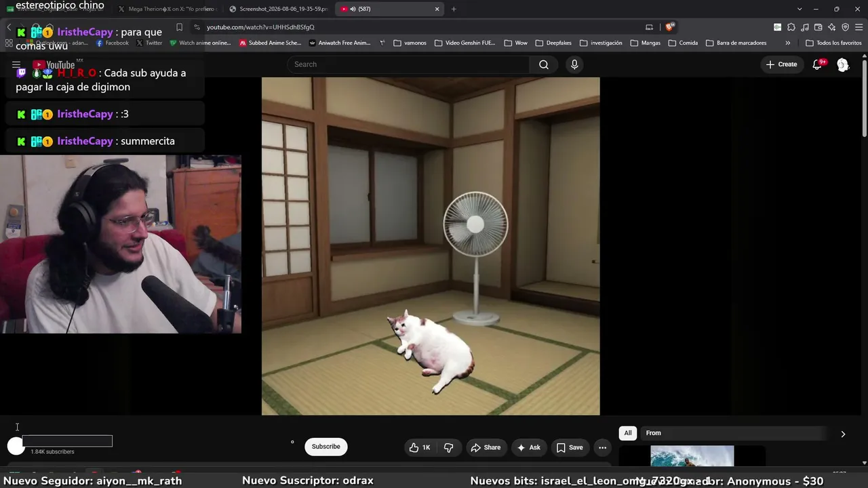This screenshot has height=488, width=868.
Task: Open the investigación bookmarks folder
Action: click(x=600, y=43)
